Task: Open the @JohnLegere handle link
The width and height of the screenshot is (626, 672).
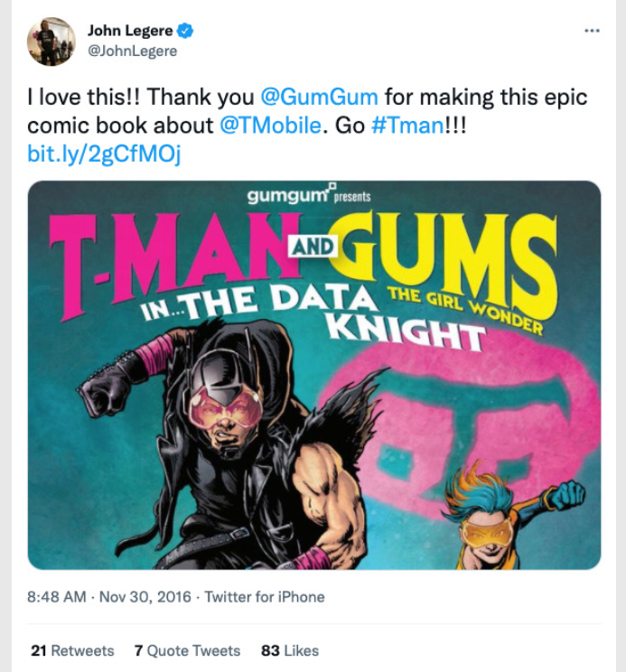Action: coord(132,51)
